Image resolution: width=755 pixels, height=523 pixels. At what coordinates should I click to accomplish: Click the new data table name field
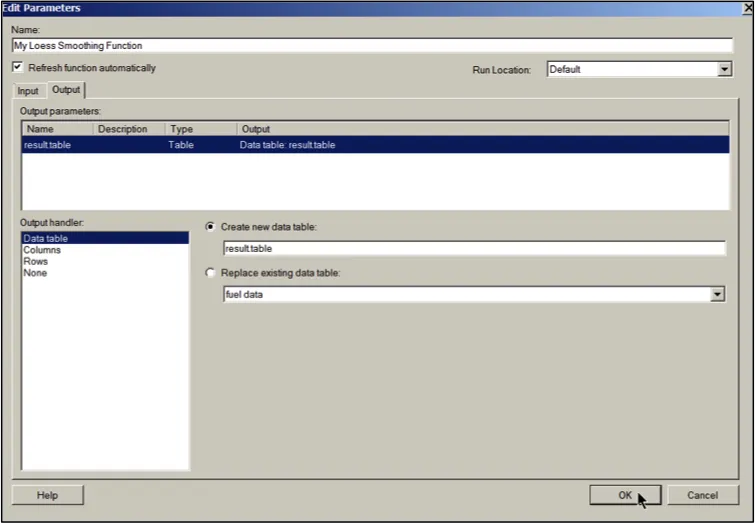(x=474, y=248)
